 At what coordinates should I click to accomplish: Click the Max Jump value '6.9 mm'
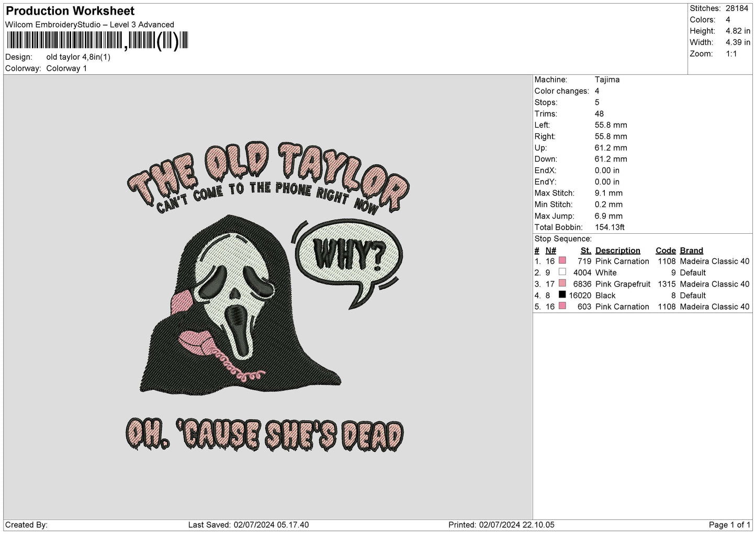608,216
